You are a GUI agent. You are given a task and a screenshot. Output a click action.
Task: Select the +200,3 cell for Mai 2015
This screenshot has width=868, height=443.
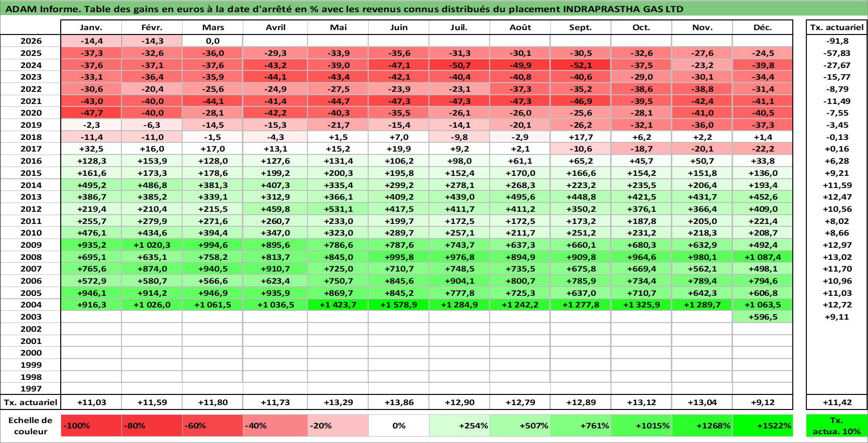coord(338,173)
